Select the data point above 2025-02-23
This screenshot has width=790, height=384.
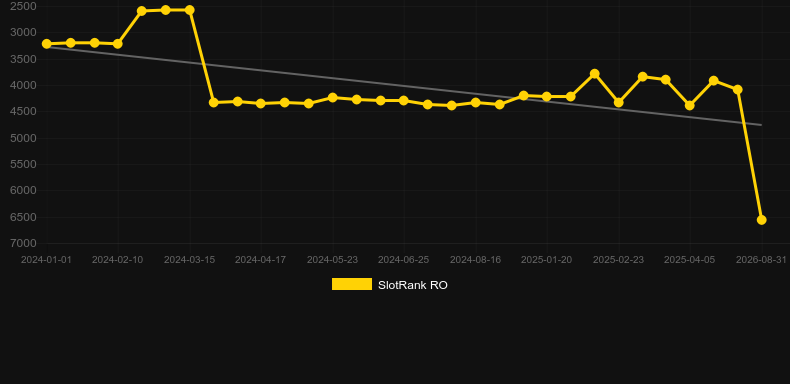coord(619,103)
